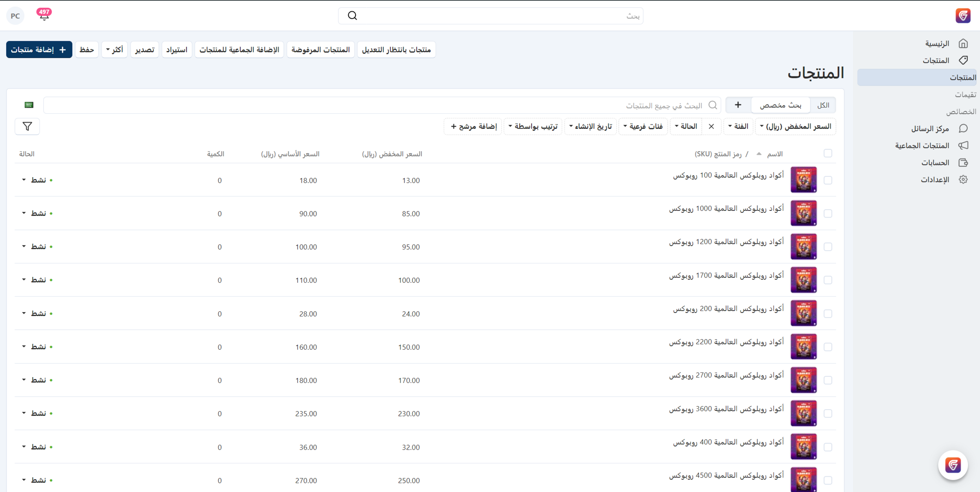Click the تصدير button
Image resolution: width=980 pixels, height=492 pixels.
click(x=145, y=50)
